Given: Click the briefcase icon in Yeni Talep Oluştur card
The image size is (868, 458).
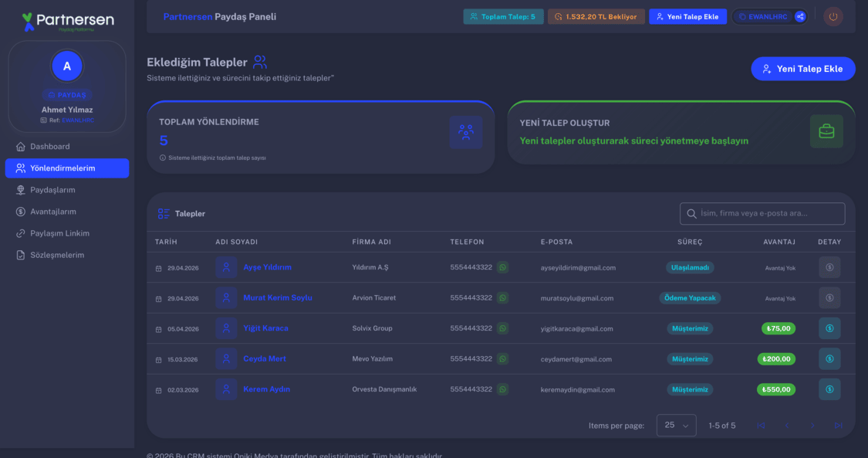Looking at the screenshot, I should [x=826, y=131].
